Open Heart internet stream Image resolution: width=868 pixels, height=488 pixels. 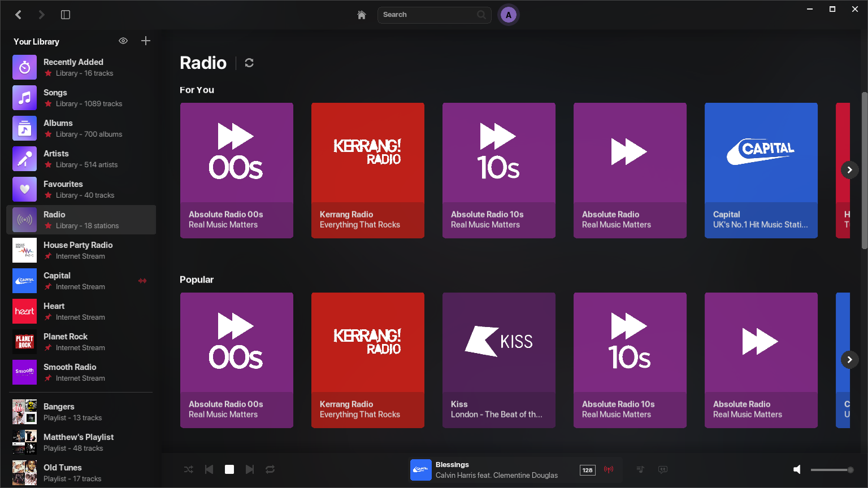[x=81, y=311]
